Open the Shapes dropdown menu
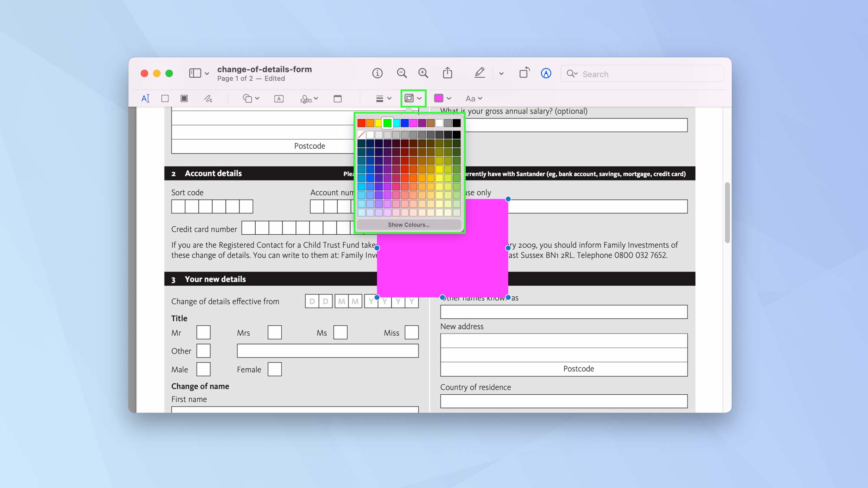This screenshot has height=488, width=868. point(251,98)
